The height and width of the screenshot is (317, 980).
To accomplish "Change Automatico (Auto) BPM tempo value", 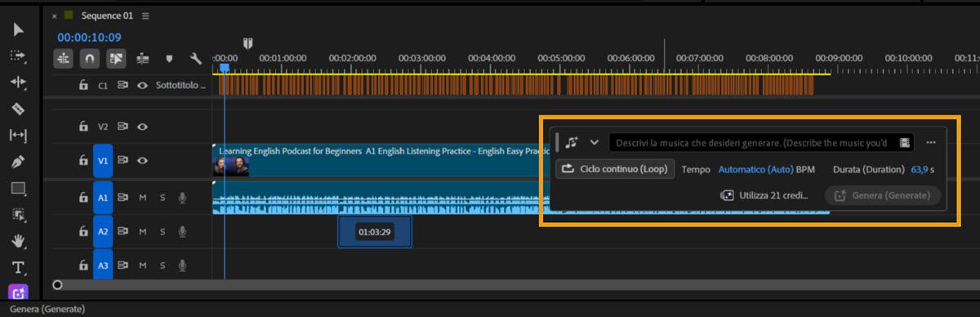I will [x=756, y=170].
